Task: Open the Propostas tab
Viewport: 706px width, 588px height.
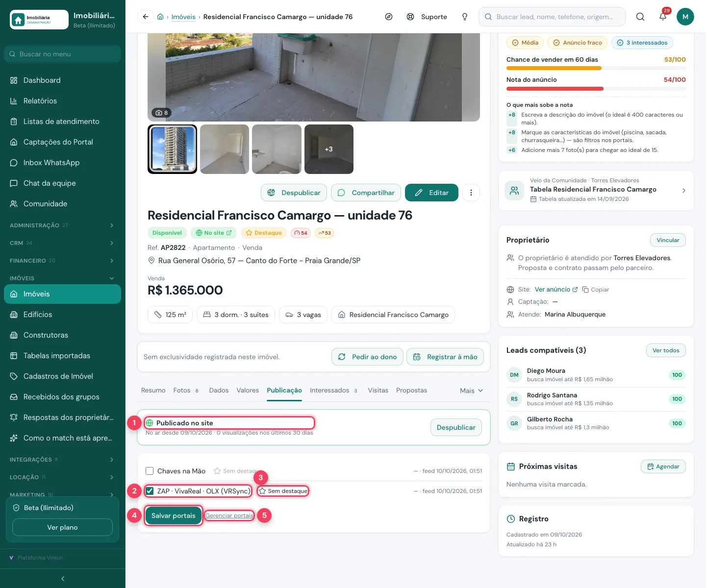Action: click(411, 391)
